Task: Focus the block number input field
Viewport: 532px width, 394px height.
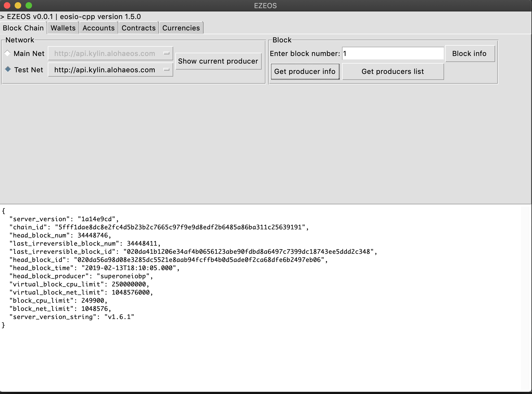Action: 392,54
